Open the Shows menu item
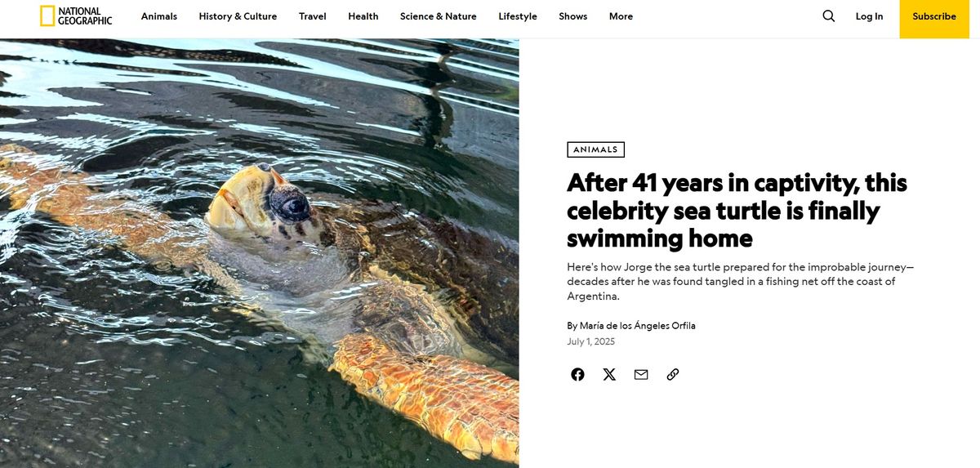 click(573, 16)
